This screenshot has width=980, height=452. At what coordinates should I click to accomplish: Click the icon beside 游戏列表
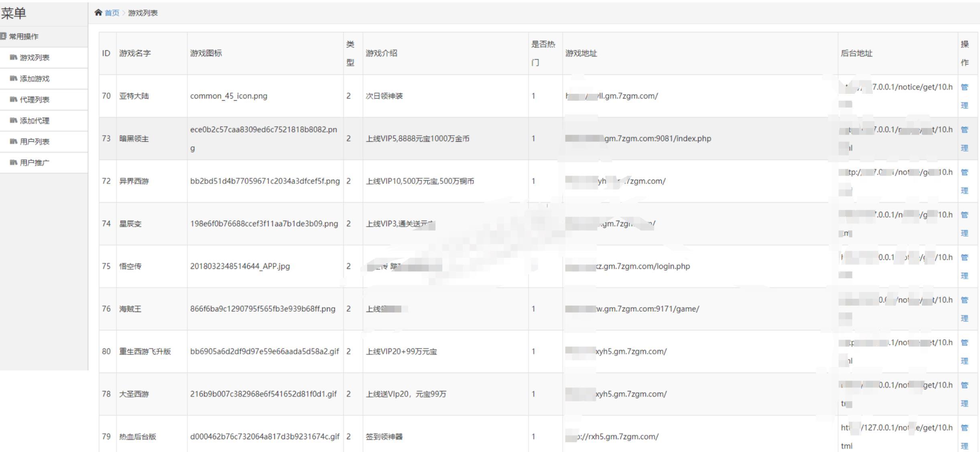(14, 57)
